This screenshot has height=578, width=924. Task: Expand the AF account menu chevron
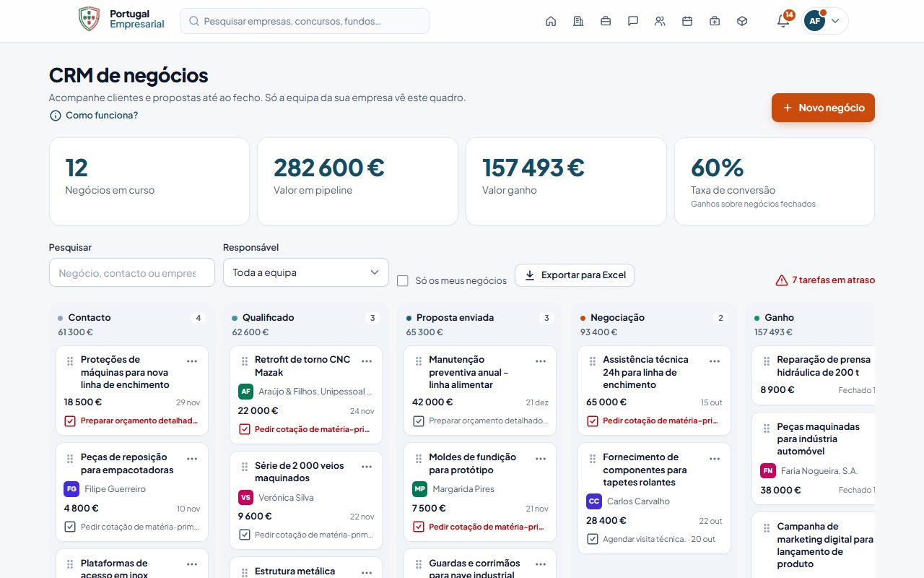point(835,21)
